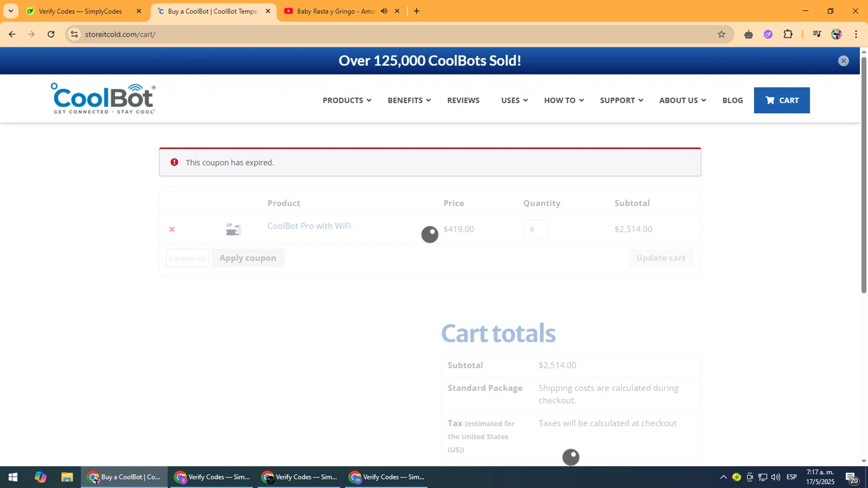Click the browser forward arrow
Image resolution: width=868 pixels, height=488 pixels.
tap(31, 34)
